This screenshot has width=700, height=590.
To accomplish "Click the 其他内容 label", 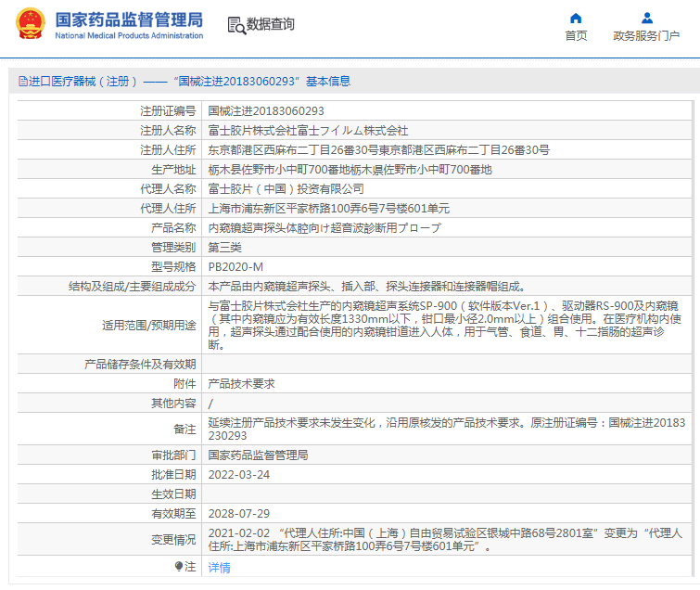I will point(173,404).
